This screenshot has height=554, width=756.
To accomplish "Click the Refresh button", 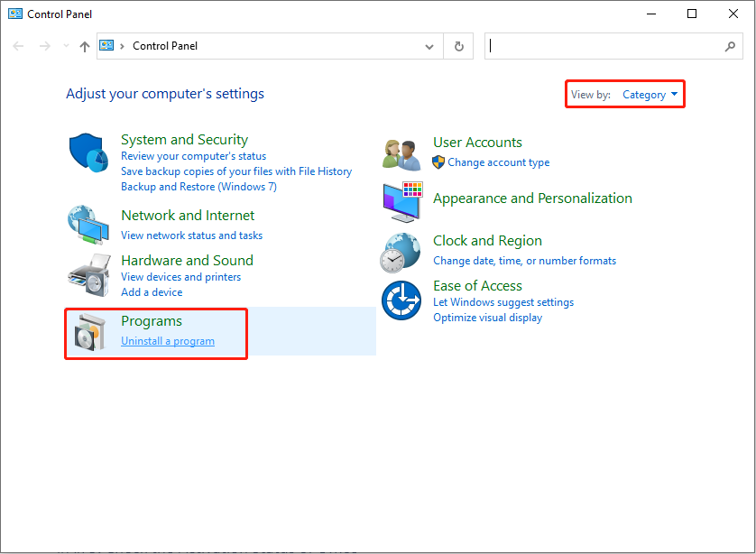I will coord(458,46).
